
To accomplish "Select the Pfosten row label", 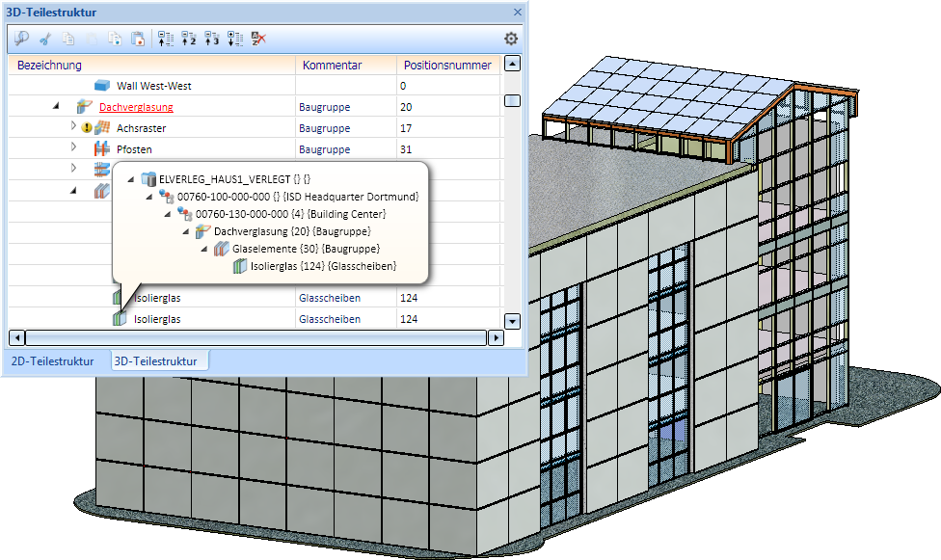I will coord(134,148).
